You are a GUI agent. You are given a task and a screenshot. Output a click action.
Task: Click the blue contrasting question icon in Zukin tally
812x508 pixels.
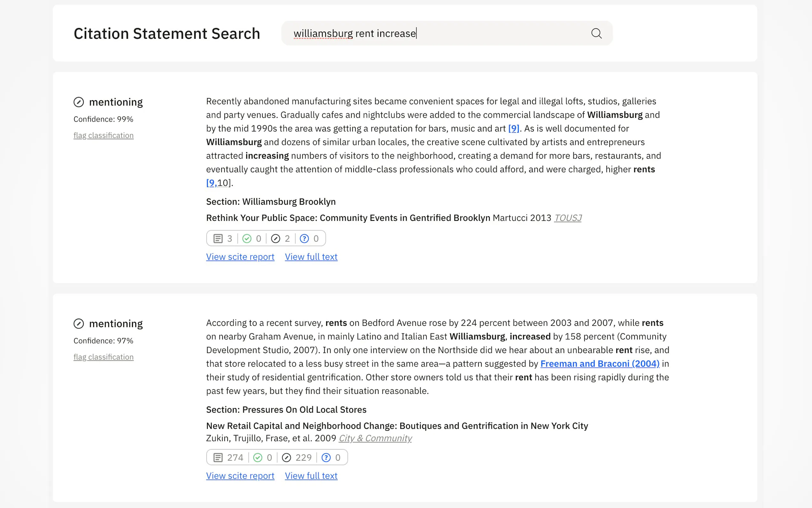pyautogui.click(x=326, y=457)
